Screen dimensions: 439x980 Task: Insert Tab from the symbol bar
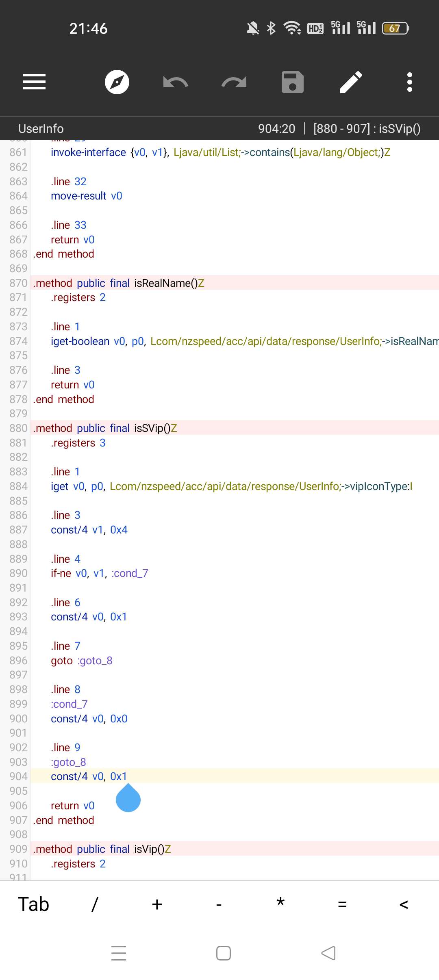coord(33,904)
